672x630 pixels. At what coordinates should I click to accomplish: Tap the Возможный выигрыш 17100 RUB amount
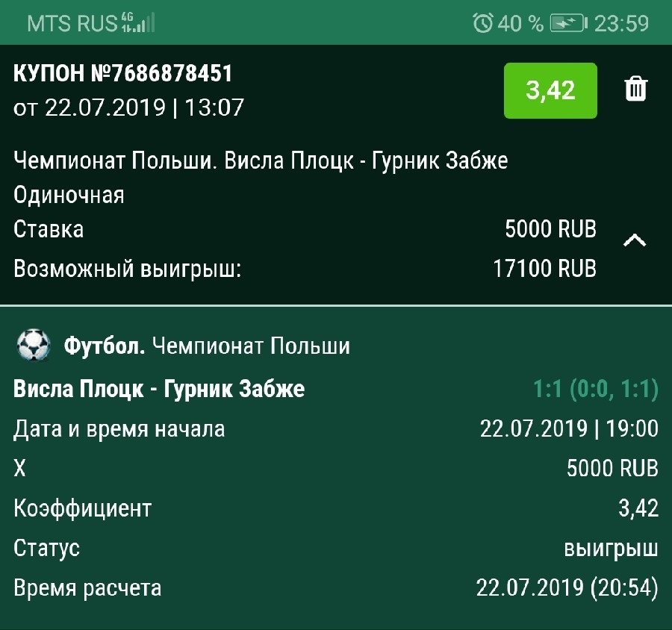pos(545,269)
